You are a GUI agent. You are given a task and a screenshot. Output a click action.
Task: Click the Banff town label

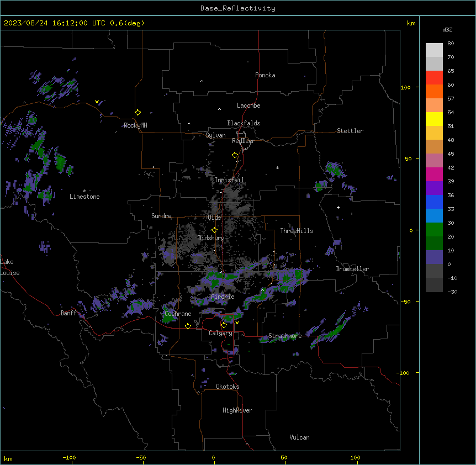[x=68, y=313]
